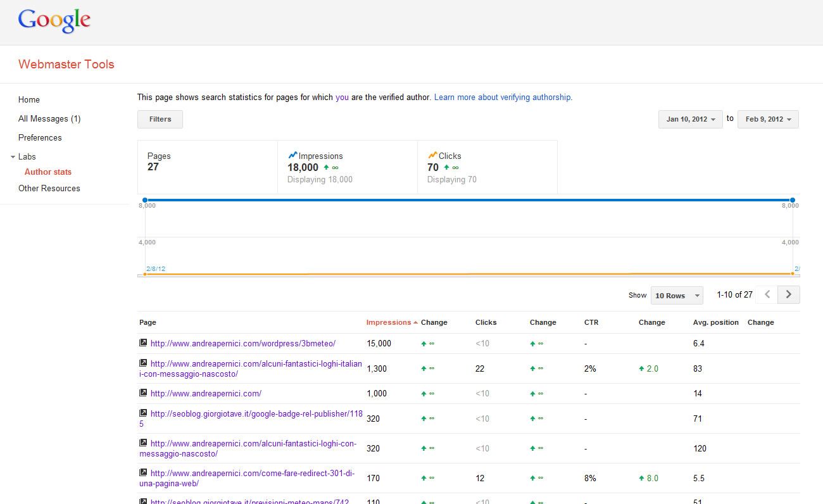
Task: Open Preferences in the sidebar
Action: point(40,137)
